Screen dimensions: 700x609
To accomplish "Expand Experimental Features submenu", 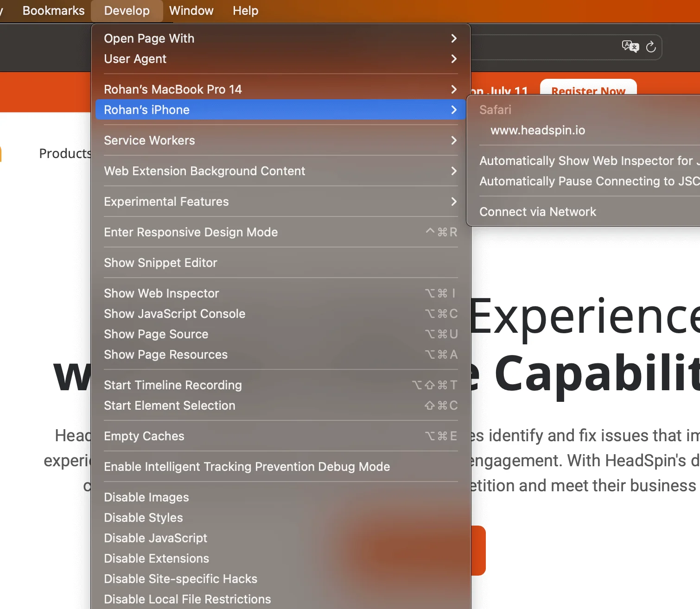I will [280, 202].
